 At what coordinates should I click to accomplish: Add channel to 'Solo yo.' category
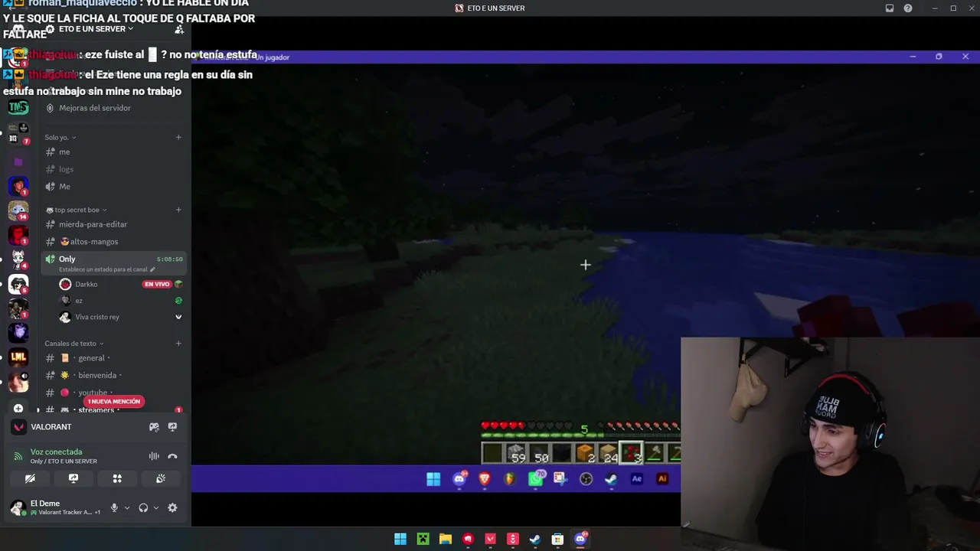point(178,138)
